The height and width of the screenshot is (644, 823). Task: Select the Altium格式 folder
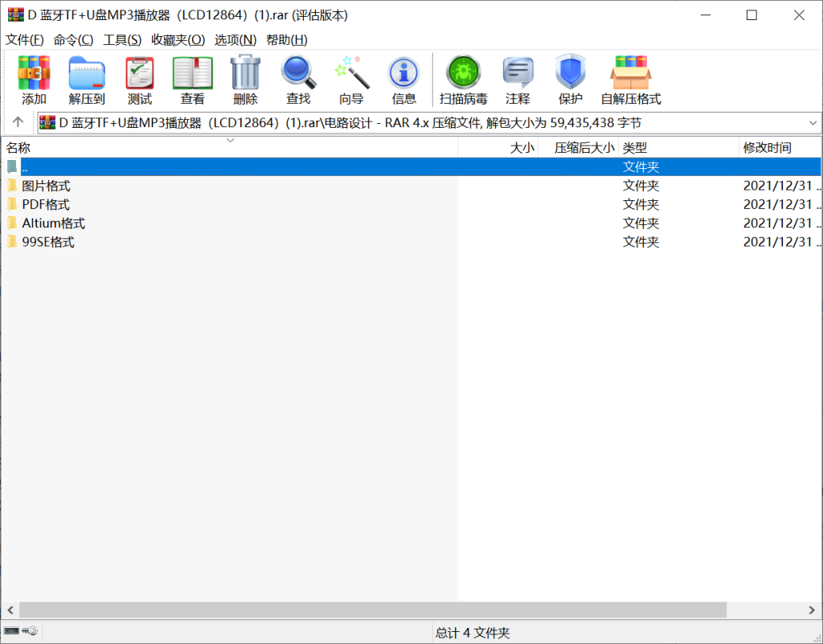53,224
